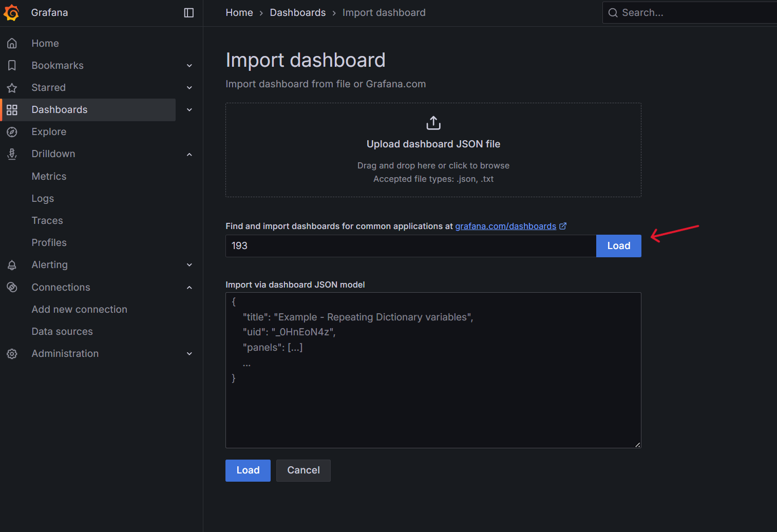Open Home in the sidebar

click(45, 44)
